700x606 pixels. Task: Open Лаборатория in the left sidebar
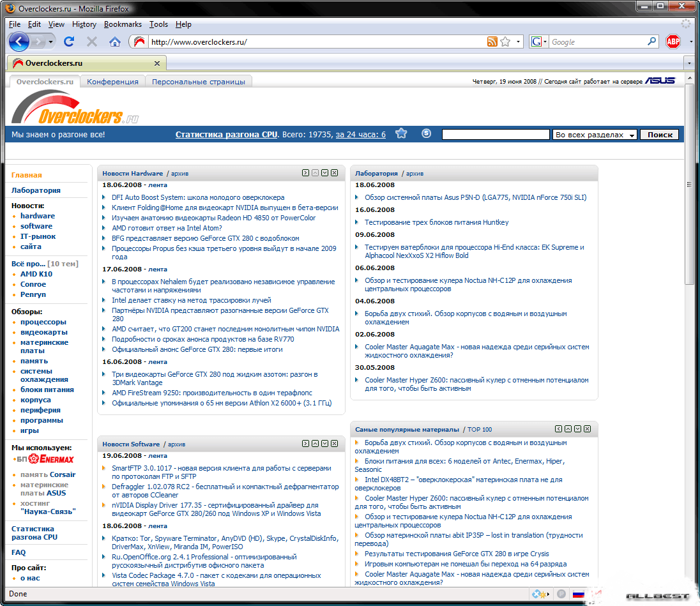click(x=36, y=190)
